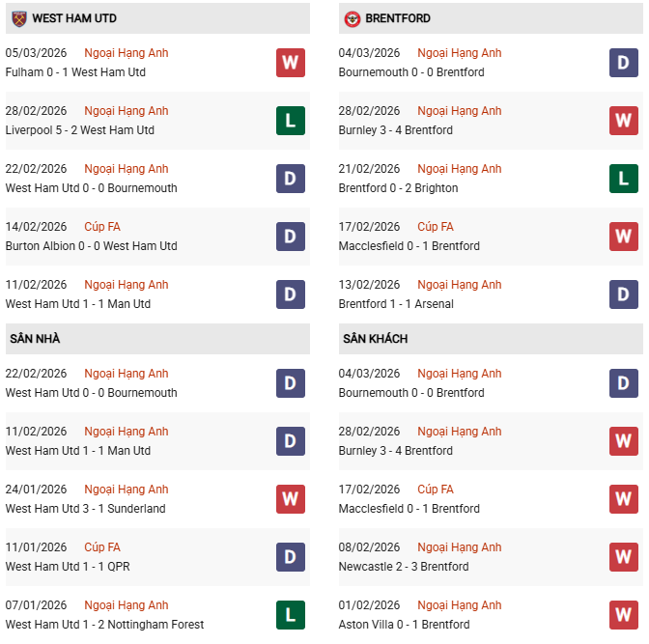Click W badge for Burnley 3-4 Brentford, top list

pos(624,121)
